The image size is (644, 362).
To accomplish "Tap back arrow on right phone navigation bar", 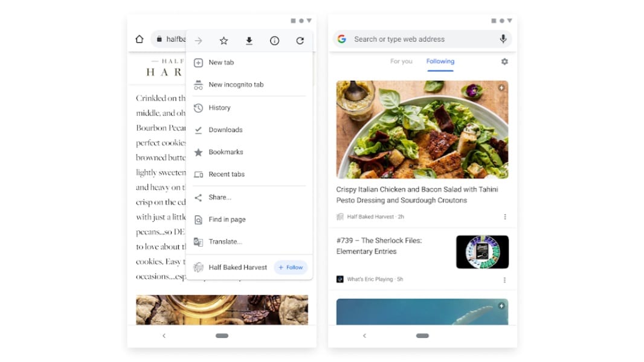I will pyautogui.click(x=364, y=335).
